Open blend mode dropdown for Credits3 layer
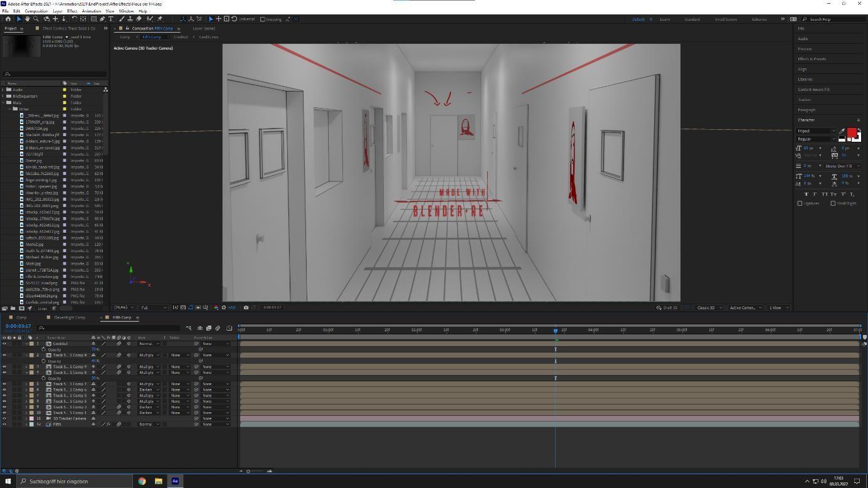The image size is (868, 488). (149, 344)
